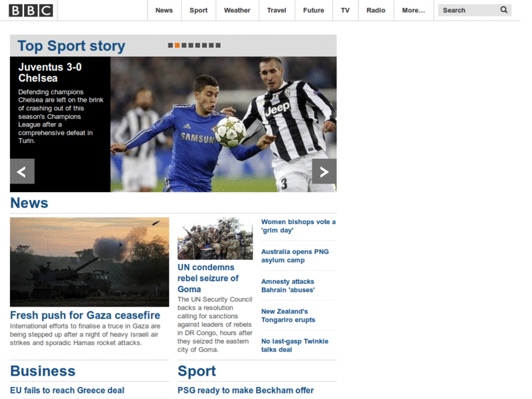Show previous story with left arrow
Viewport: 532px width, 399px height.
click(22, 172)
